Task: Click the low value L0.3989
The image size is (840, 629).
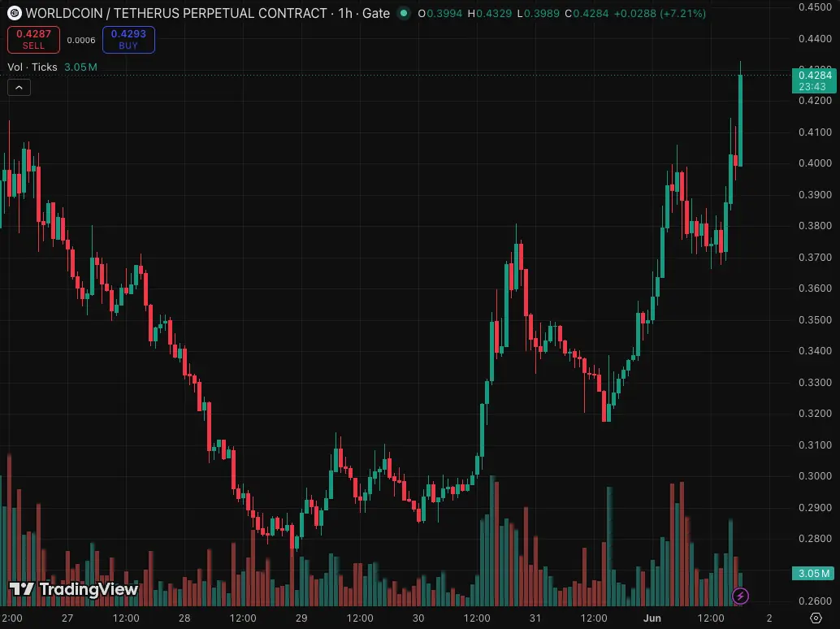Action: [539, 13]
